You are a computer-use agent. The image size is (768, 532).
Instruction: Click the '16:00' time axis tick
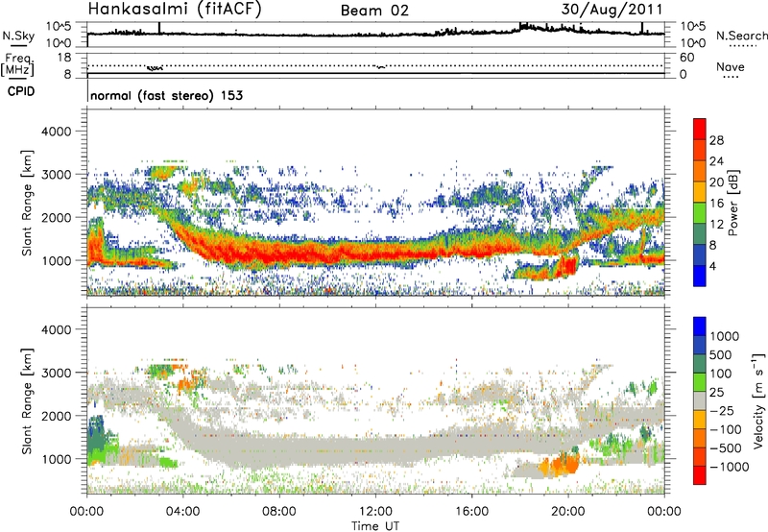(471, 512)
